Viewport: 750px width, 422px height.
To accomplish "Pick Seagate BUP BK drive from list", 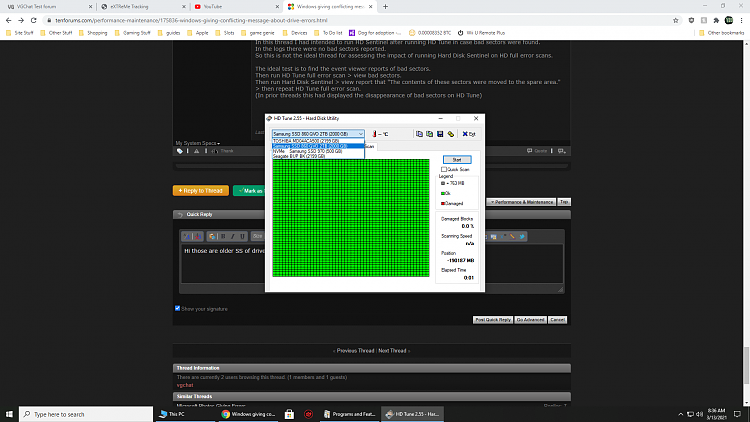I will 318,156.
